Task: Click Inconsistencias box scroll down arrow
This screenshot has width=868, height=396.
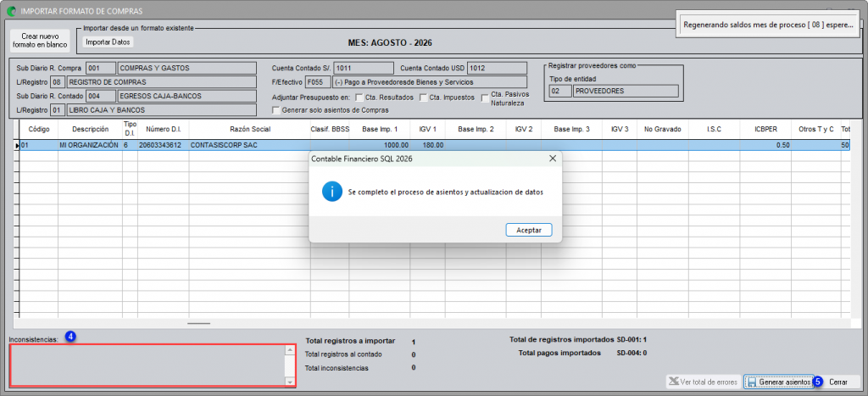Action: click(x=290, y=382)
